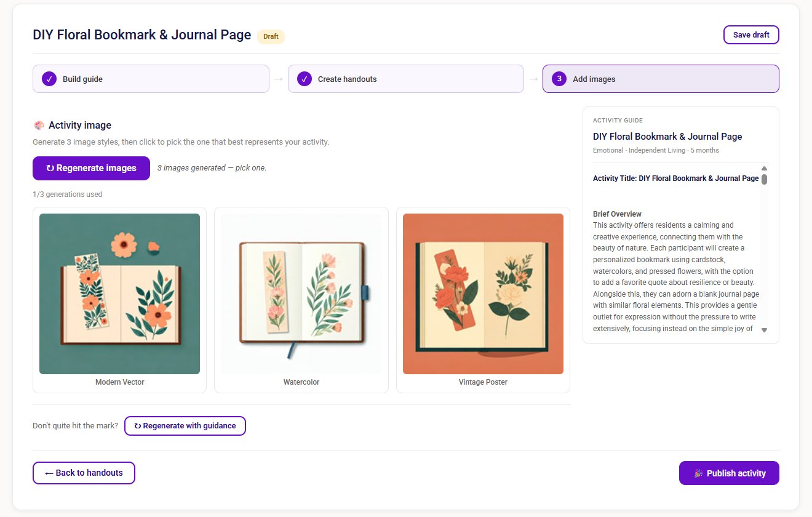Switch to the Build guide step
The image size is (812, 517).
click(151, 78)
